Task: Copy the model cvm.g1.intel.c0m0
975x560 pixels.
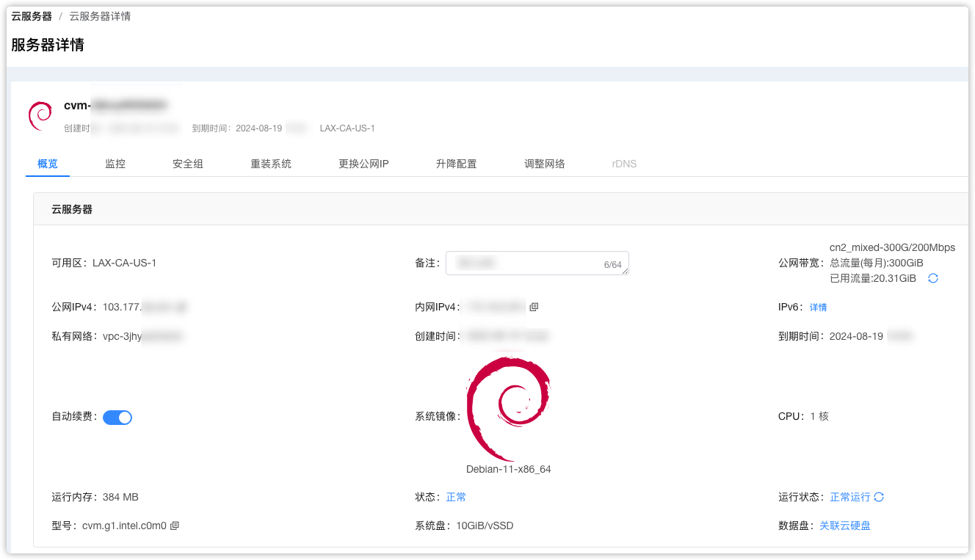Action: (x=175, y=526)
